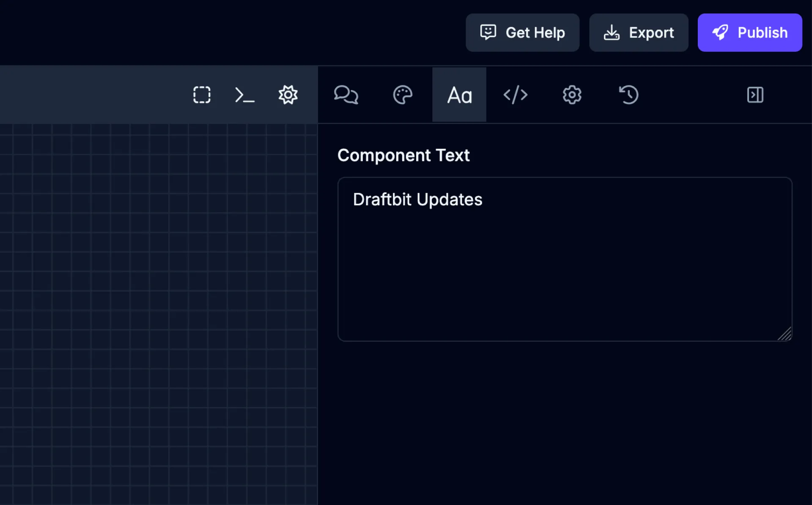
Task: Show the version history clock icon
Action: 628,95
